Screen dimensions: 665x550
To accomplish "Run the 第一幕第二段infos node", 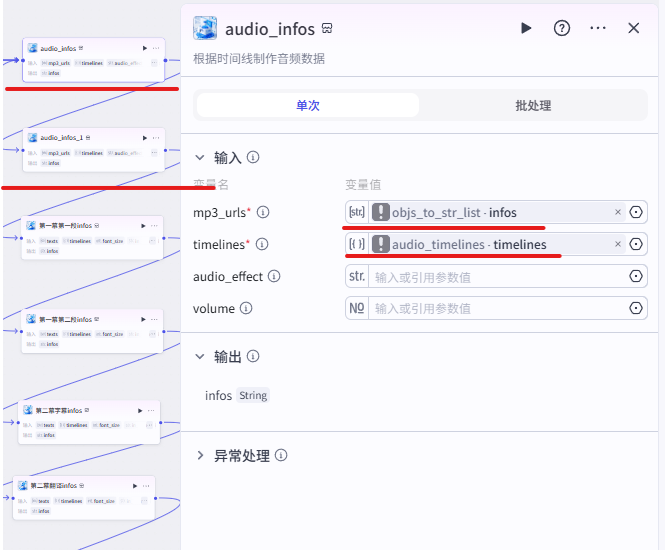I will (143, 319).
